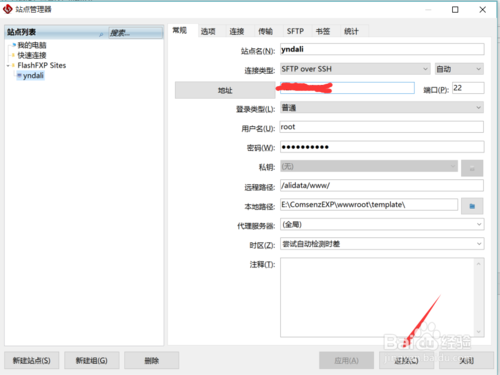Click the 地址 button

[225, 90]
